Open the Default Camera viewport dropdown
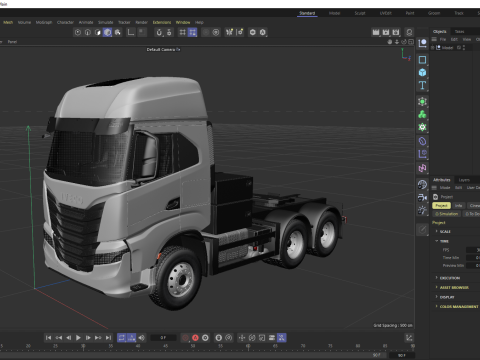This screenshot has height=360, width=480. click(x=163, y=49)
